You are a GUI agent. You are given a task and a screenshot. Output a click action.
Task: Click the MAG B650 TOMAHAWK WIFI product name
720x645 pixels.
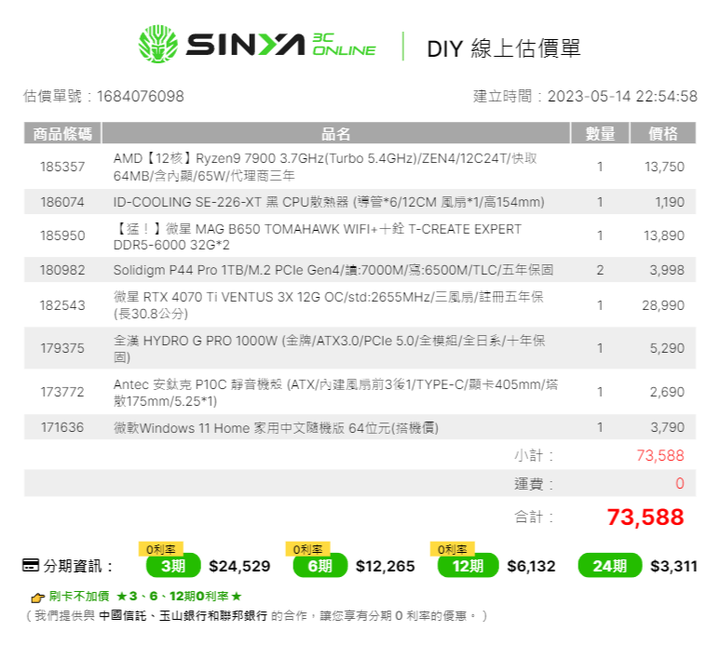317,236
